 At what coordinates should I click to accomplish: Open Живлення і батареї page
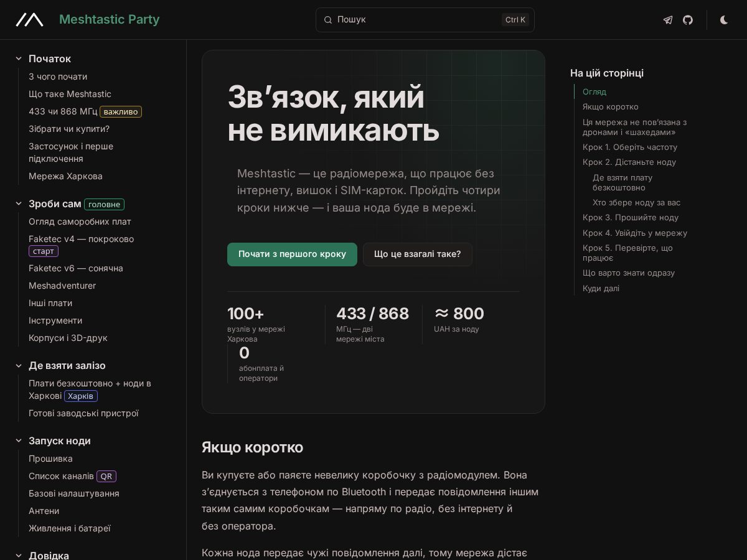point(70,528)
